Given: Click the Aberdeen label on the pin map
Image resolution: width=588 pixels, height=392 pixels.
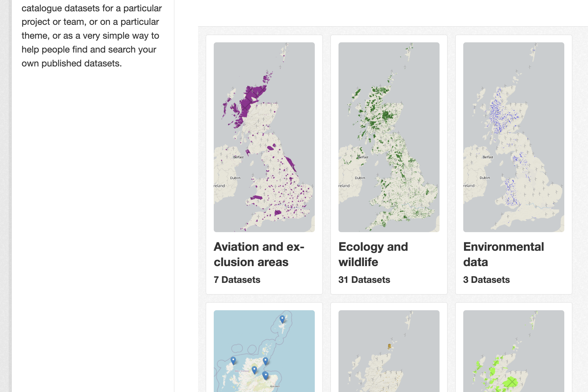Looking at the screenshot, I should point(275,386).
